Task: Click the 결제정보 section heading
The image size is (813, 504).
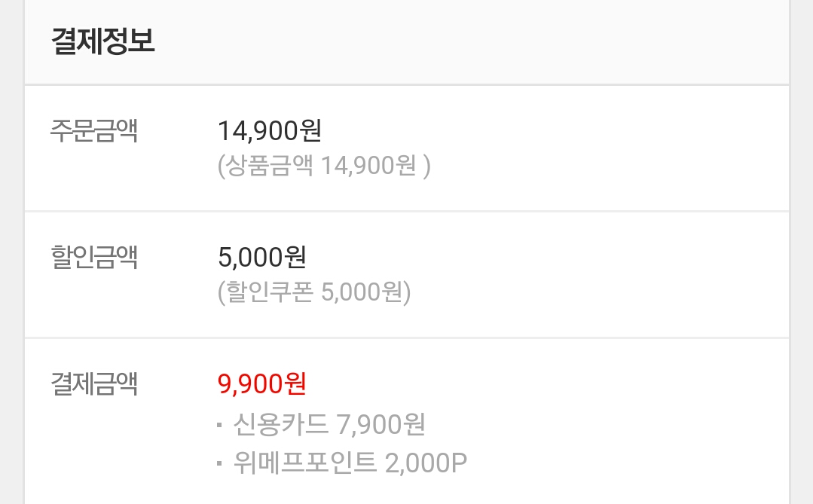Action: pyautogui.click(x=103, y=41)
